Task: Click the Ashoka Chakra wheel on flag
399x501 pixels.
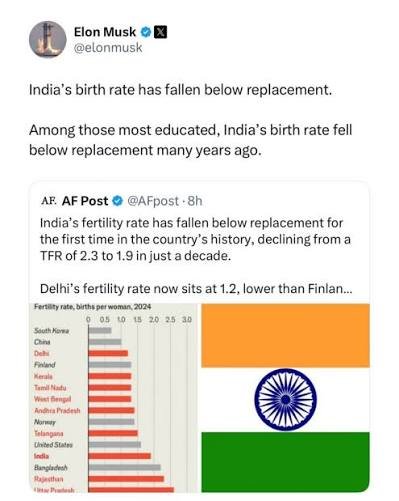Action: (x=285, y=400)
